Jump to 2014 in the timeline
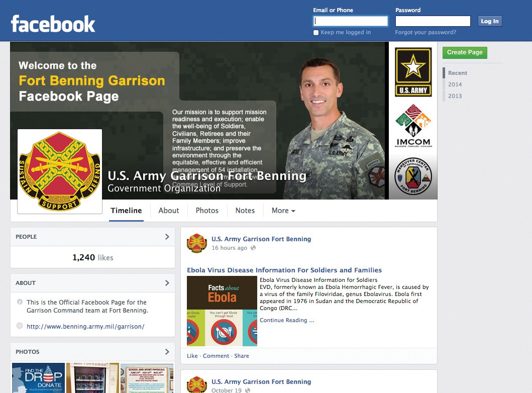 click(455, 84)
